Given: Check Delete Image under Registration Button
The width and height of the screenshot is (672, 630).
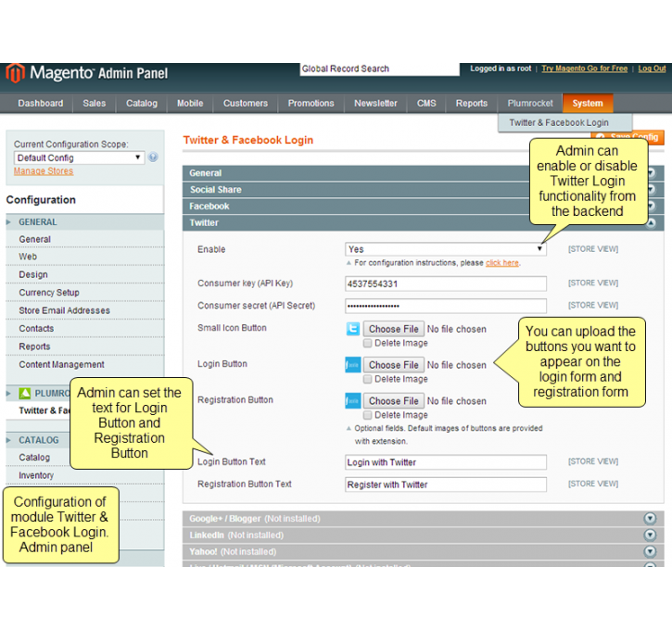Looking at the screenshot, I should coord(367,415).
